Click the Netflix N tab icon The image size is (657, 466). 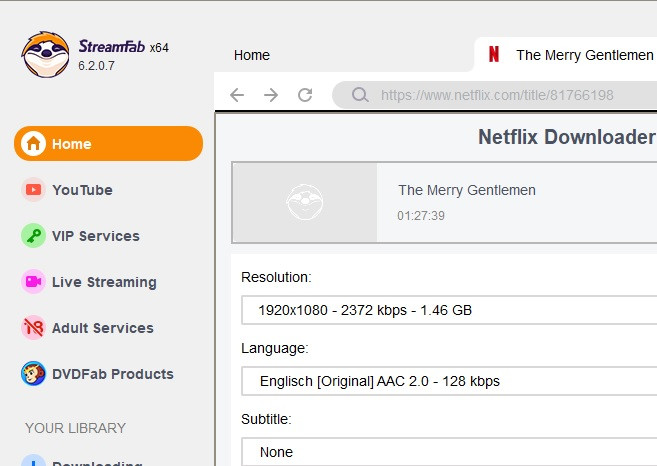tap(493, 55)
